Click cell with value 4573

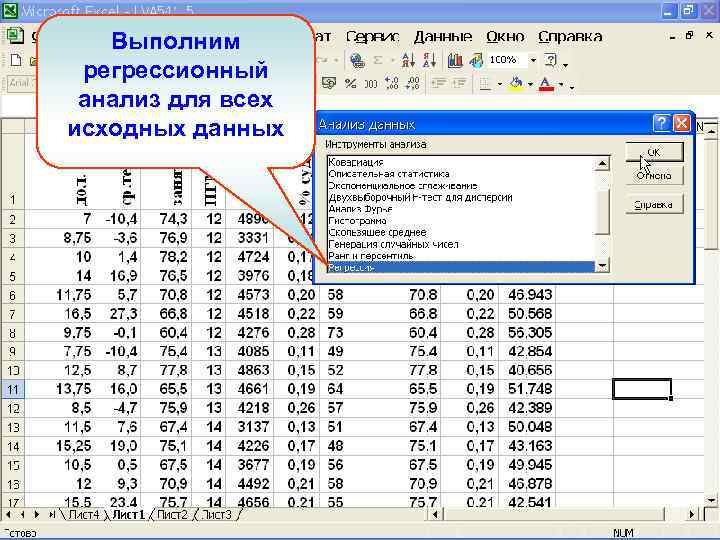251,295
